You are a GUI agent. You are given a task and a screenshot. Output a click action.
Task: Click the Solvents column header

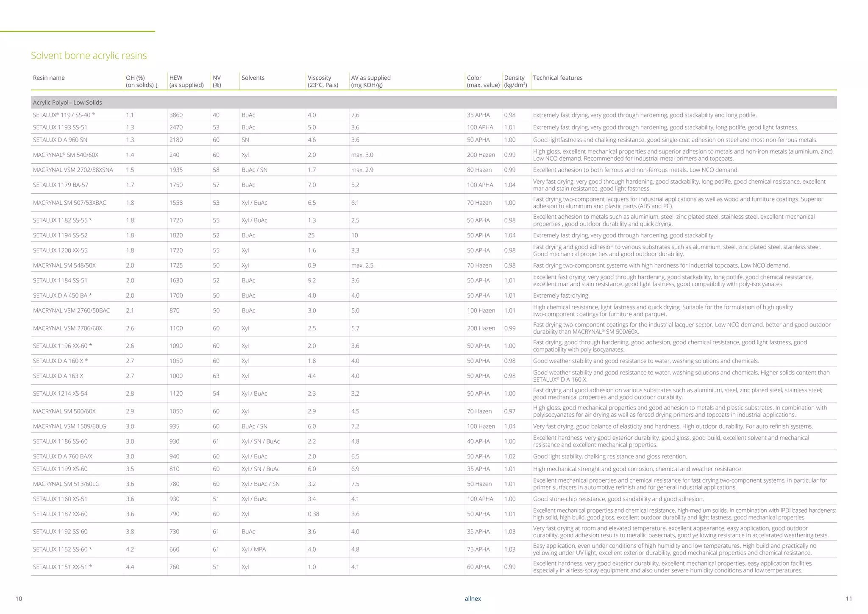pos(253,78)
